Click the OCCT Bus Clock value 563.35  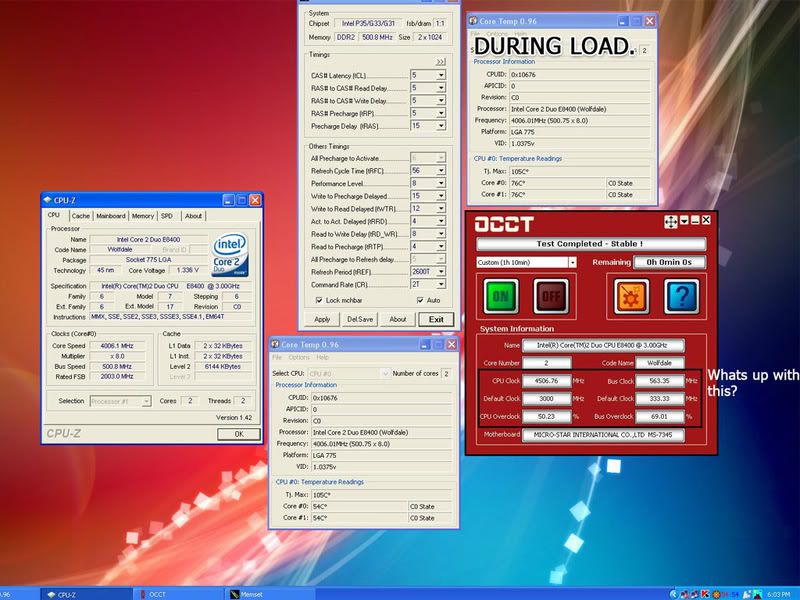[x=659, y=381]
